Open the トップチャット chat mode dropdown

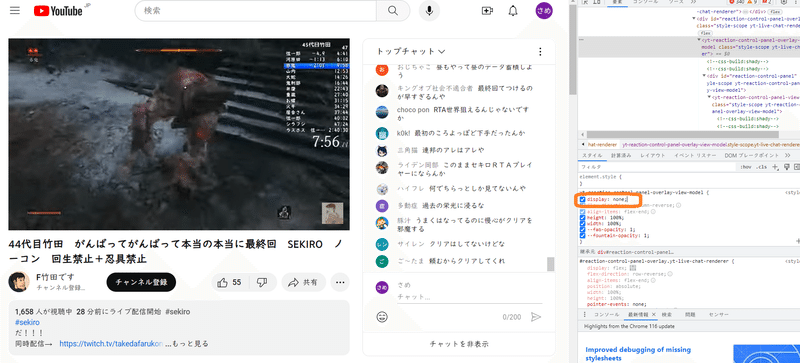tap(411, 52)
